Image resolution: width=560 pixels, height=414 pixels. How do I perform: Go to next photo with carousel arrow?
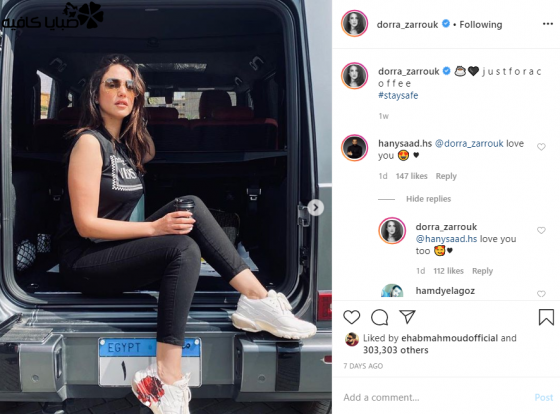click(x=315, y=208)
